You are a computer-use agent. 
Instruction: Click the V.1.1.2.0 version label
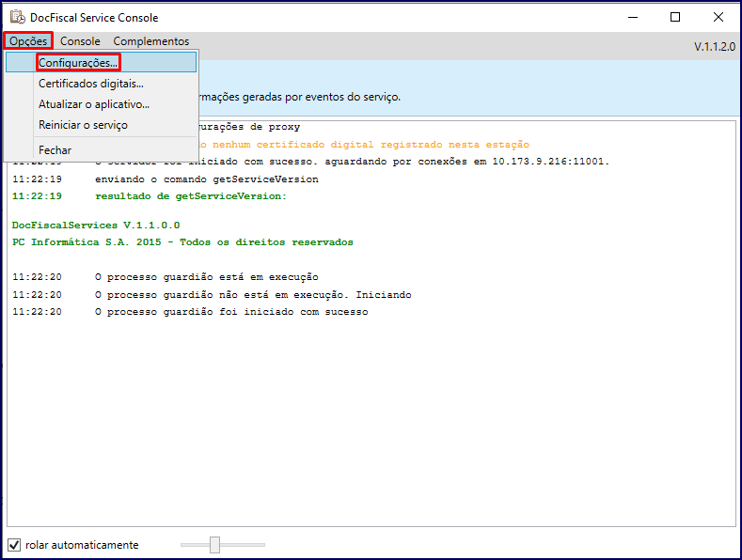pos(715,46)
